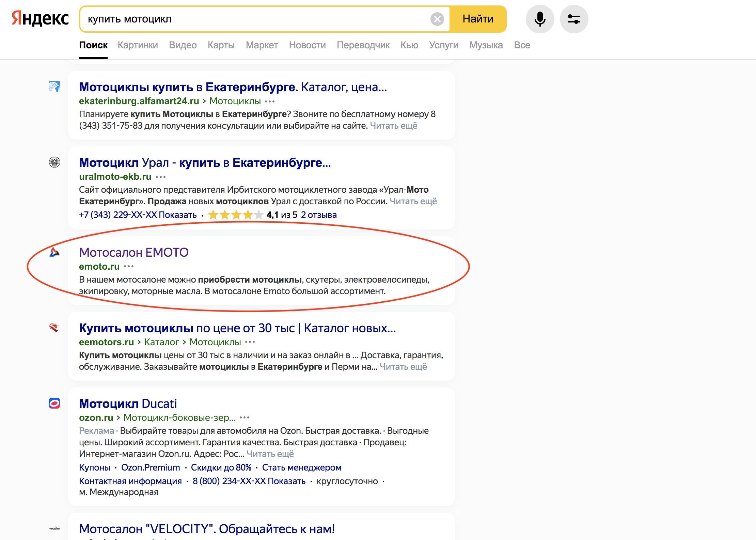Image resolution: width=756 pixels, height=540 pixels.
Task: Click the alfamart24 site favicon
Action: [54, 86]
